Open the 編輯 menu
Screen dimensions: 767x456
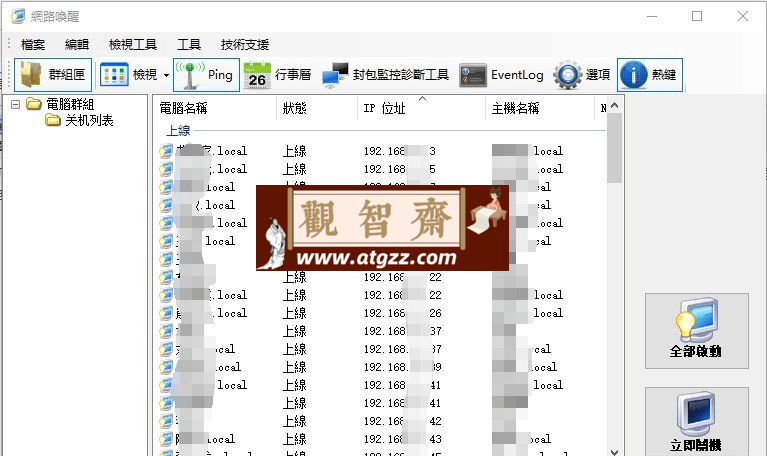pos(77,45)
